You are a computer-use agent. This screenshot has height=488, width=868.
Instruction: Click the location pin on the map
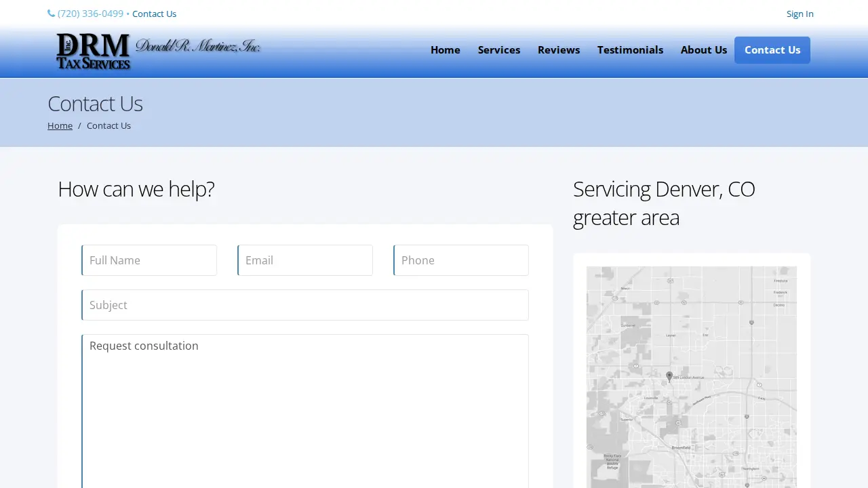[x=669, y=376]
